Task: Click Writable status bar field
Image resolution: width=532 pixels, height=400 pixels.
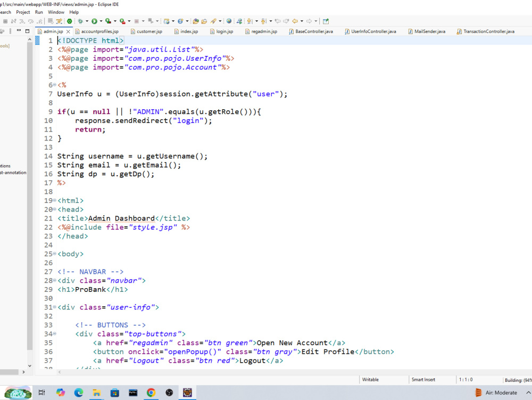Action: (370, 380)
